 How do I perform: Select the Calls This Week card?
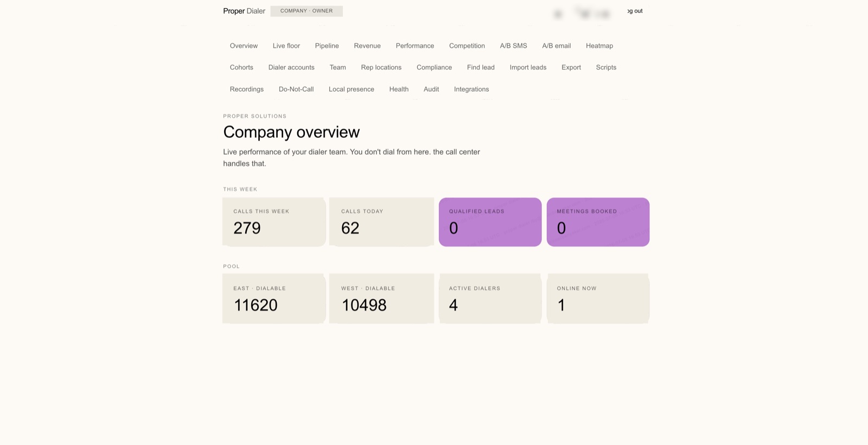pos(274,222)
